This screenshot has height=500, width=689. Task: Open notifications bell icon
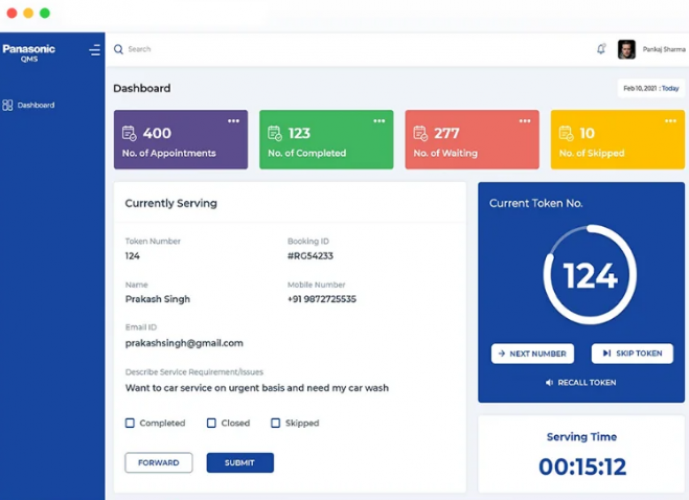click(x=601, y=49)
